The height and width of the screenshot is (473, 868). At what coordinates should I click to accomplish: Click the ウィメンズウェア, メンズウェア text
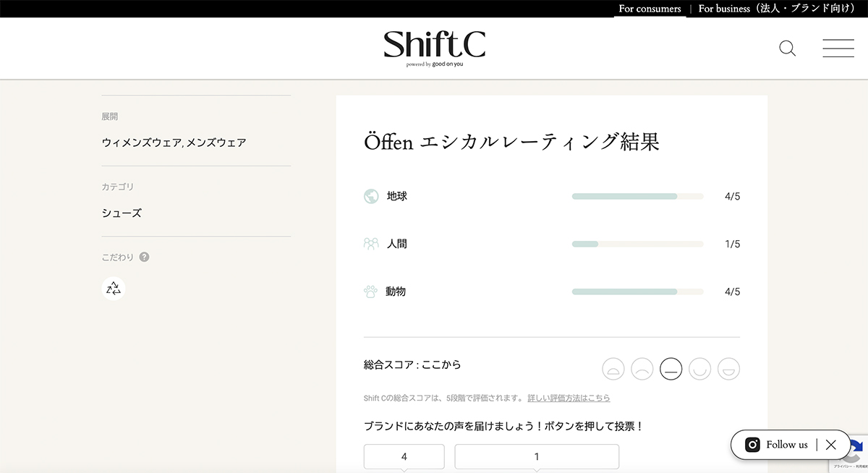174,142
